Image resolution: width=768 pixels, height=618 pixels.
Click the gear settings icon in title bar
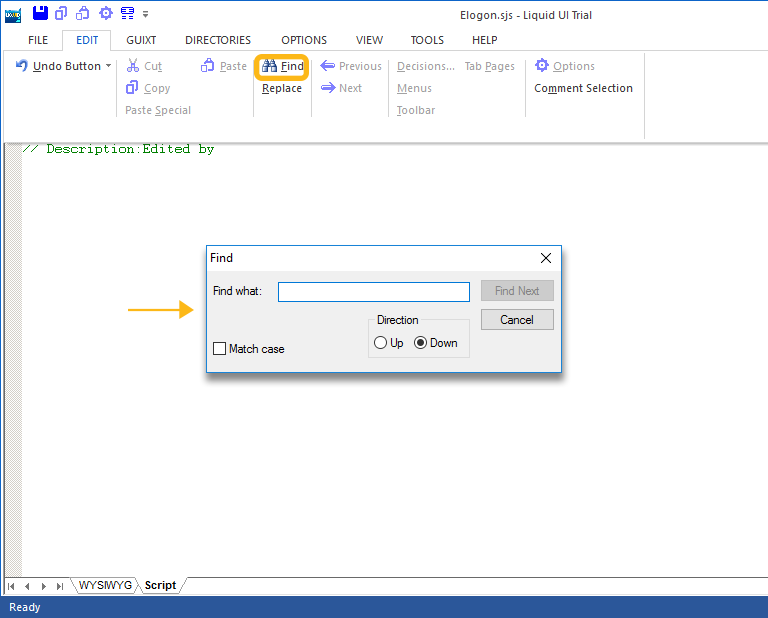[x=105, y=13]
